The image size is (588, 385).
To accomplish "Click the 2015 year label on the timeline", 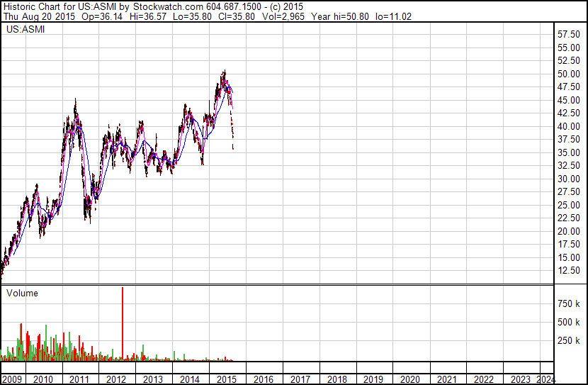I will click(x=226, y=379).
